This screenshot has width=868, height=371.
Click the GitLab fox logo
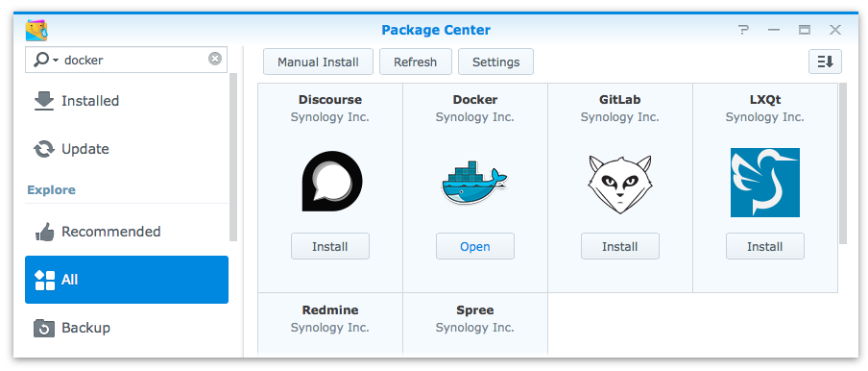[619, 185]
